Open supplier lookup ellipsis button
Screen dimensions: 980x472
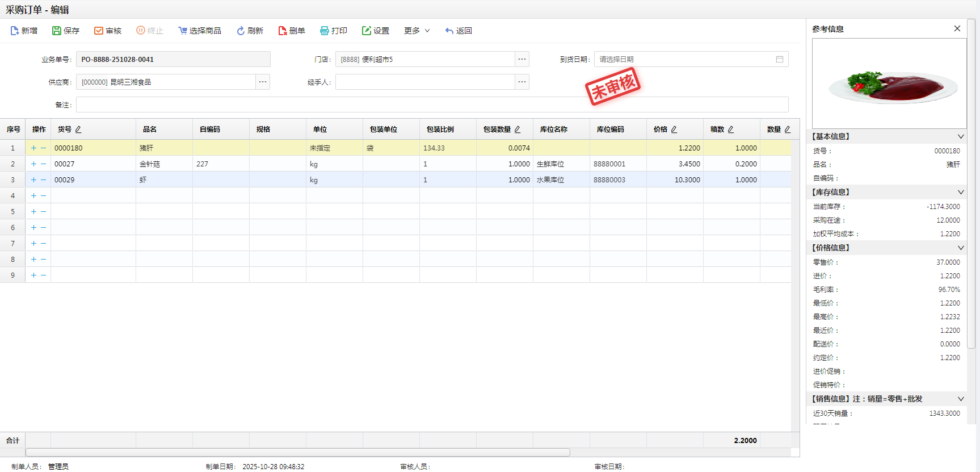click(263, 82)
